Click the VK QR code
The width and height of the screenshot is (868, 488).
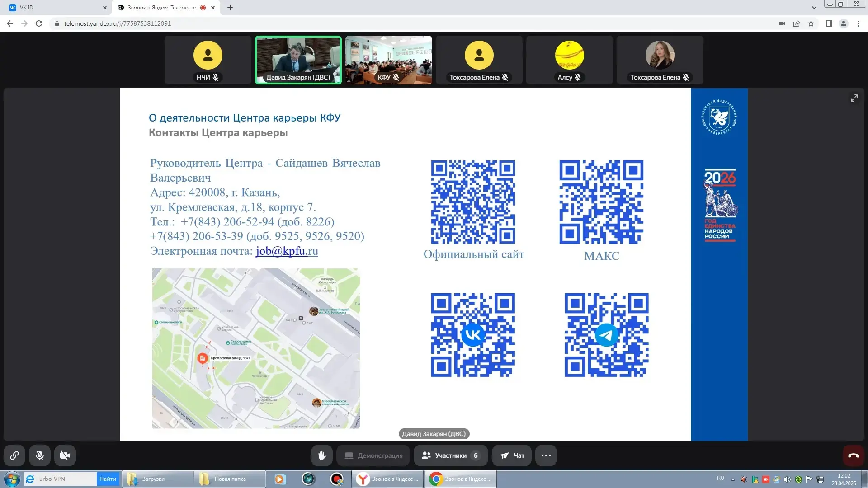473,335
